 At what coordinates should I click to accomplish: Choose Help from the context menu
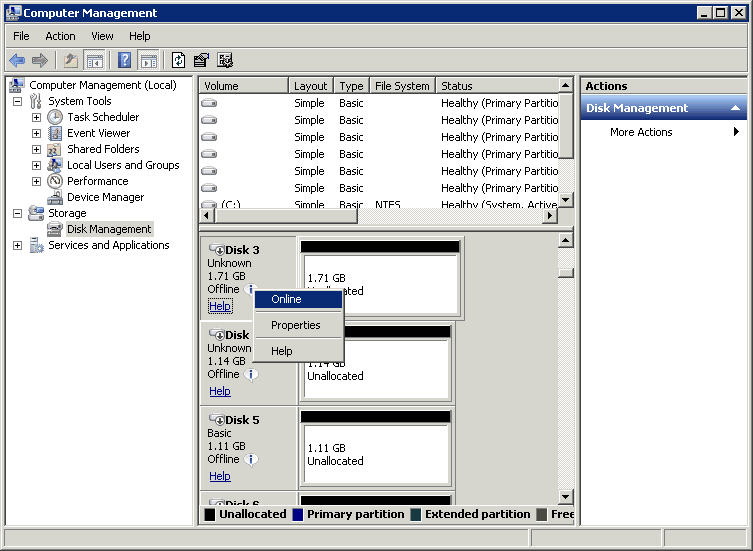[x=298, y=351]
